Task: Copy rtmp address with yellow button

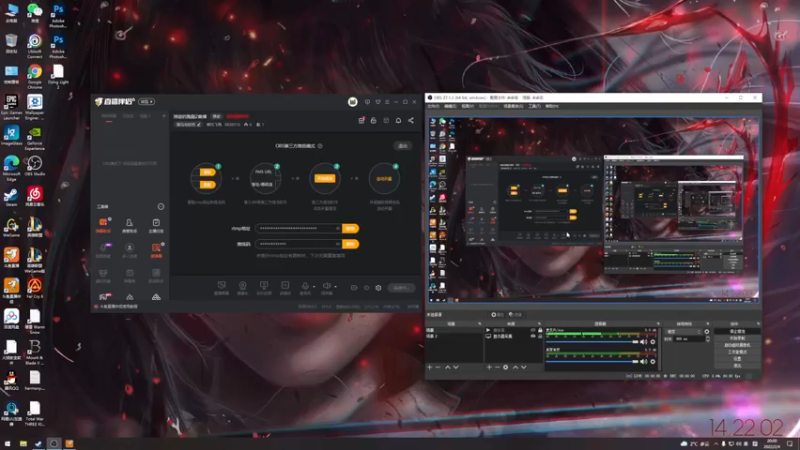Action: (351, 229)
